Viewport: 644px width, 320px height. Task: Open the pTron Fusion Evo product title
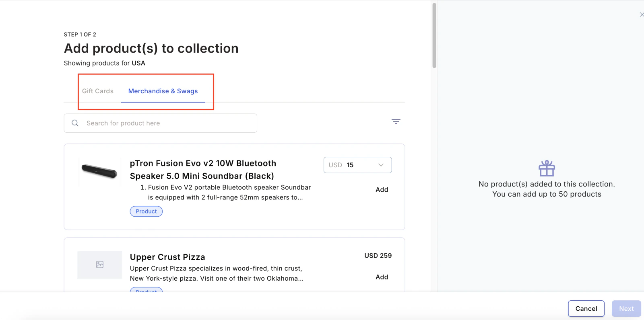point(203,170)
